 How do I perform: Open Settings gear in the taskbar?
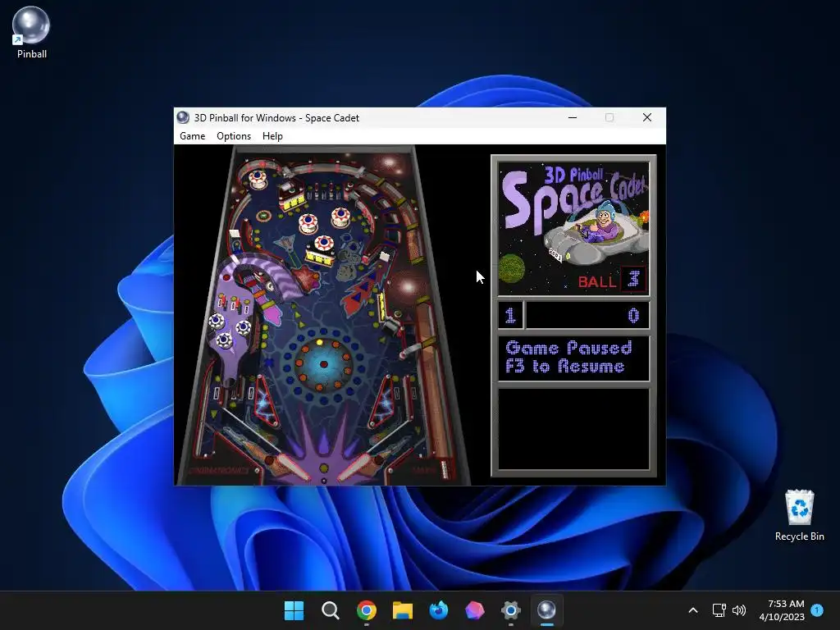pyautogui.click(x=510, y=610)
